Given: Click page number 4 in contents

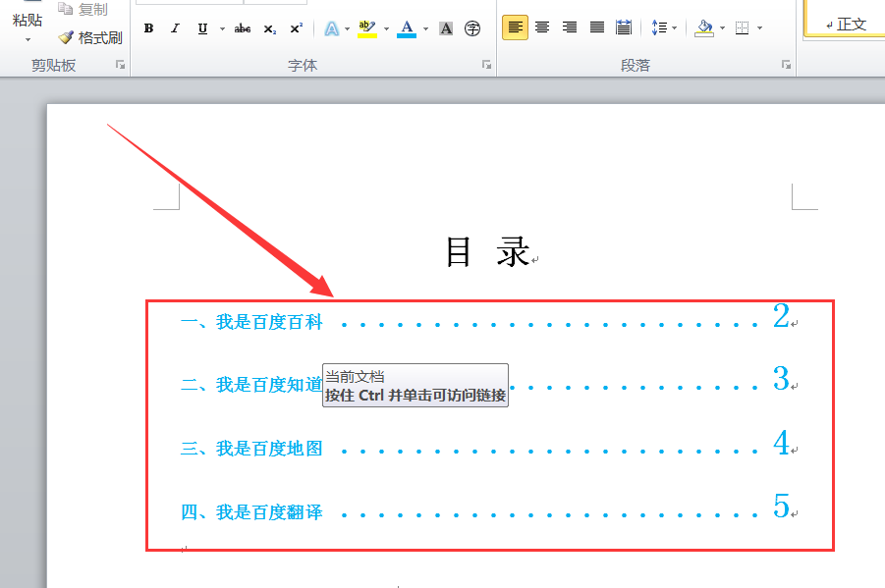Looking at the screenshot, I should 781,443.
